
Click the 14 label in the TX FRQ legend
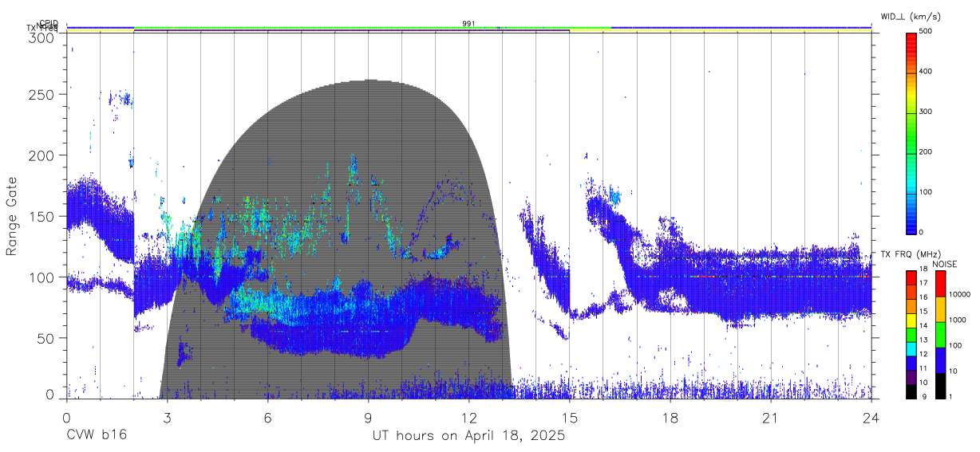(923, 326)
